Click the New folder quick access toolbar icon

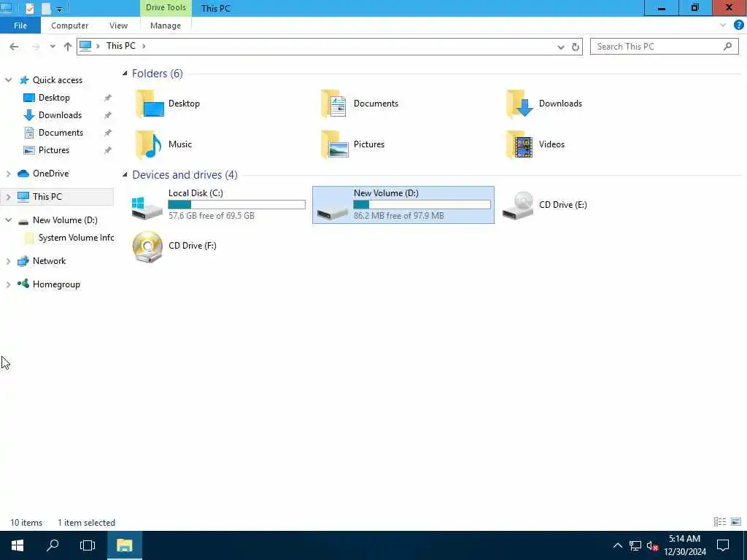point(46,8)
